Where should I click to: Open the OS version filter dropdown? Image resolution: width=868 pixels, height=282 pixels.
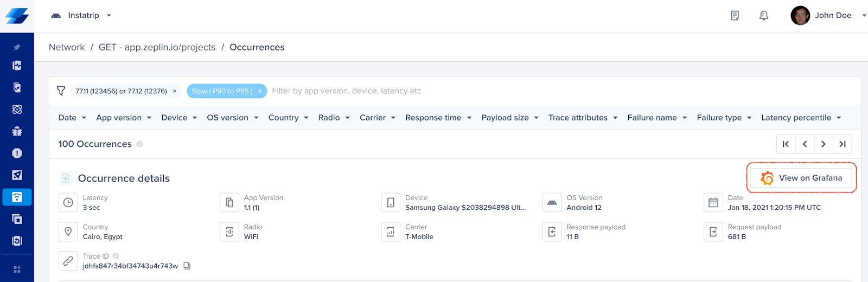pos(233,118)
